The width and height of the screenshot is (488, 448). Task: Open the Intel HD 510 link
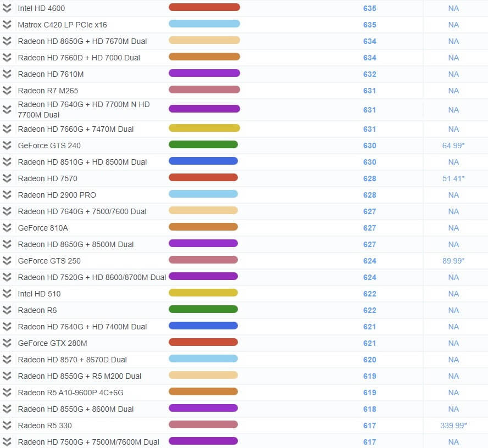coord(39,294)
